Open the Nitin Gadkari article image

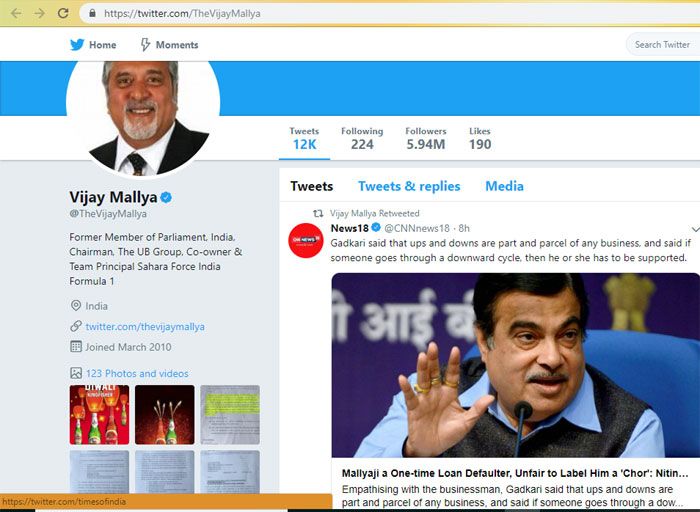[x=516, y=365]
